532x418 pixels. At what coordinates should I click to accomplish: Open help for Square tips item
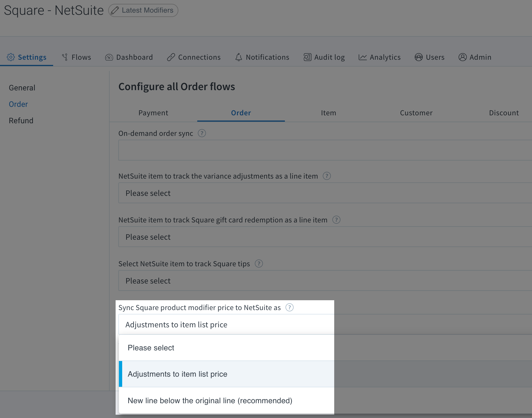click(x=259, y=264)
